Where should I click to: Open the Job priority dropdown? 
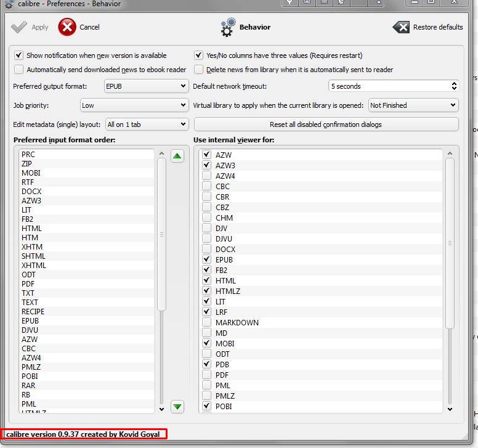[x=134, y=105]
